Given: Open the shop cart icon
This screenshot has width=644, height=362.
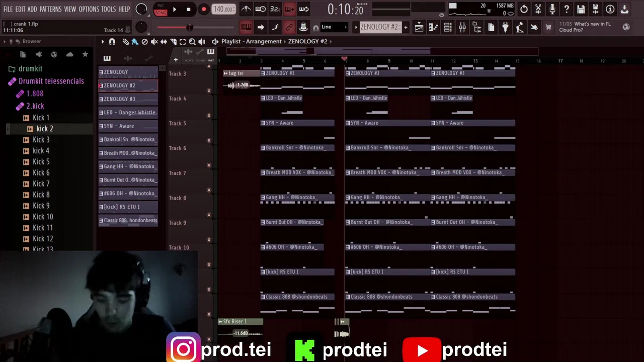Looking at the screenshot, I should (548, 27).
